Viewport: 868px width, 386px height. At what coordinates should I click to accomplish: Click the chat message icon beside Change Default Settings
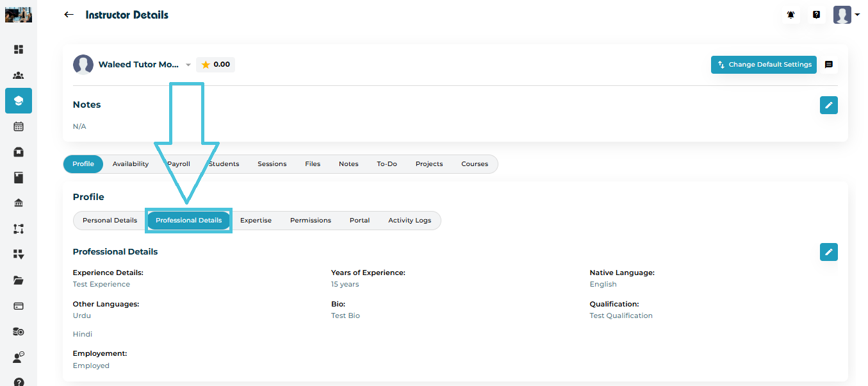point(828,65)
